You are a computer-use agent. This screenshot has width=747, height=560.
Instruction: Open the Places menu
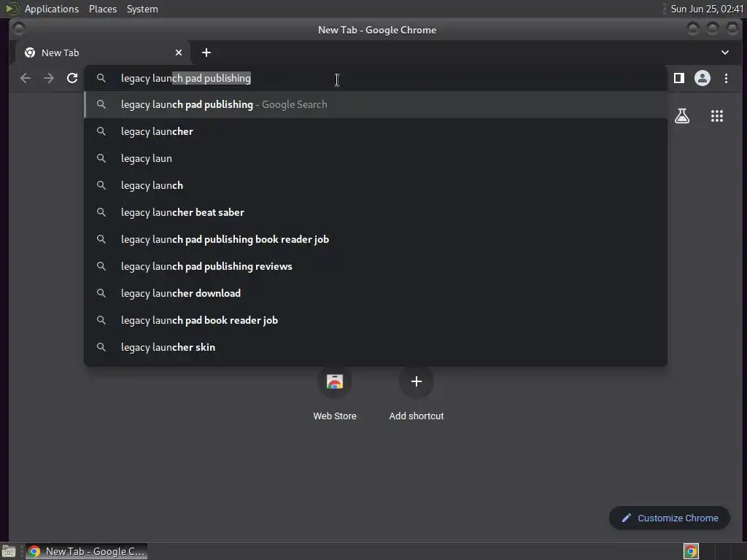(x=103, y=9)
